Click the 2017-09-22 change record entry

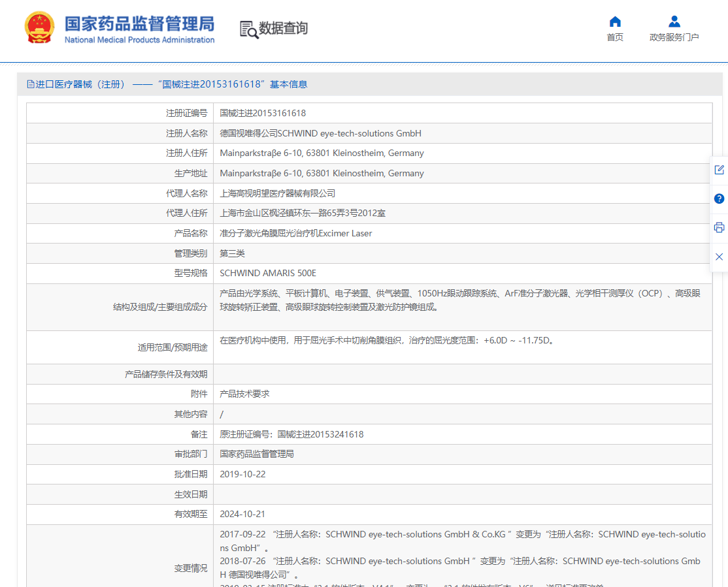[463, 541]
